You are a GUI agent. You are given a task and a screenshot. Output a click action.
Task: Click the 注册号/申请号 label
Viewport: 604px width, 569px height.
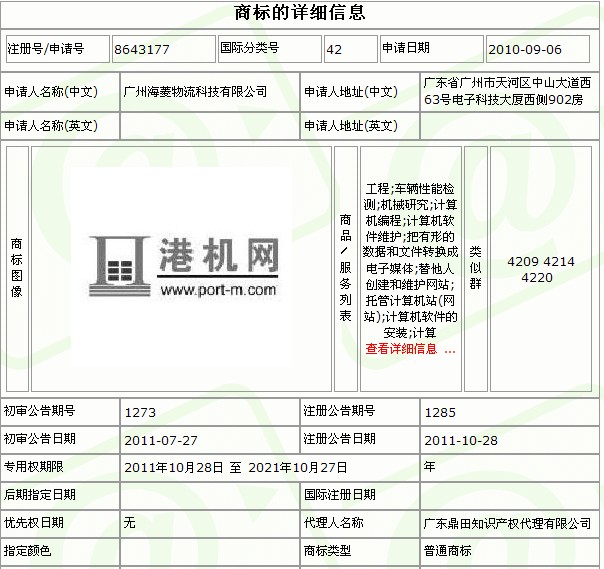(x=45, y=49)
